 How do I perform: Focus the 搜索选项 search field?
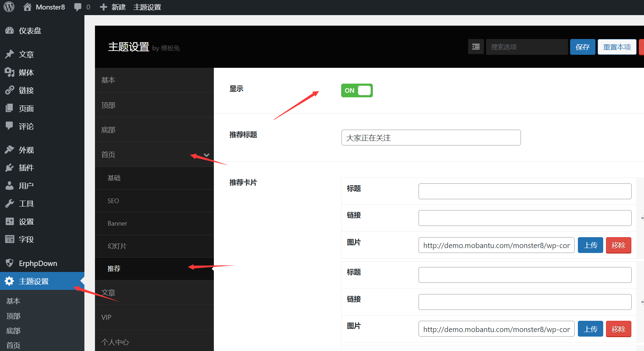pos(527,47)
